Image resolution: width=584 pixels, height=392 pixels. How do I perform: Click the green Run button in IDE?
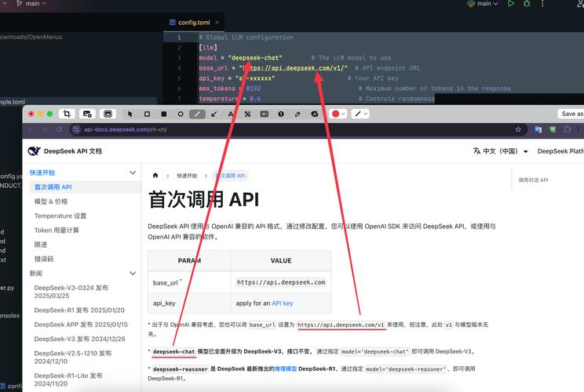coord(511,3)
